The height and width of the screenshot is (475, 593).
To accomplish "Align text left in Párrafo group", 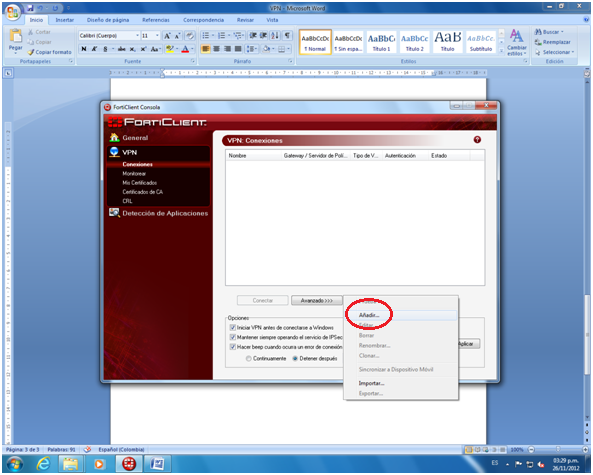I will click(x=205, y=49).
